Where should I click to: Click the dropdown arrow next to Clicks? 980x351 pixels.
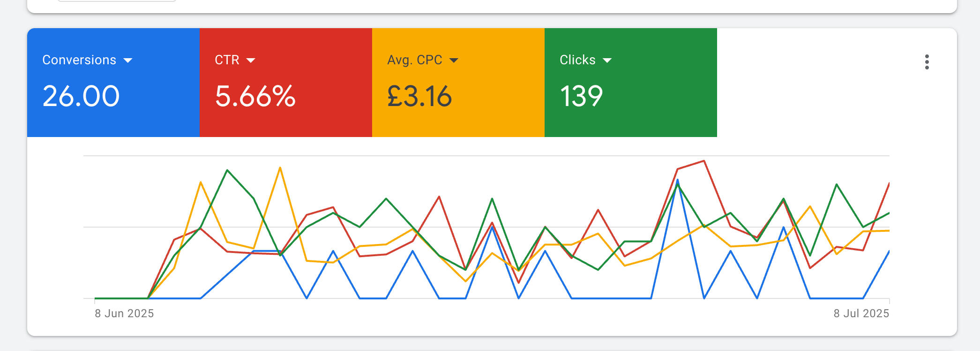[x=607, y=61]
